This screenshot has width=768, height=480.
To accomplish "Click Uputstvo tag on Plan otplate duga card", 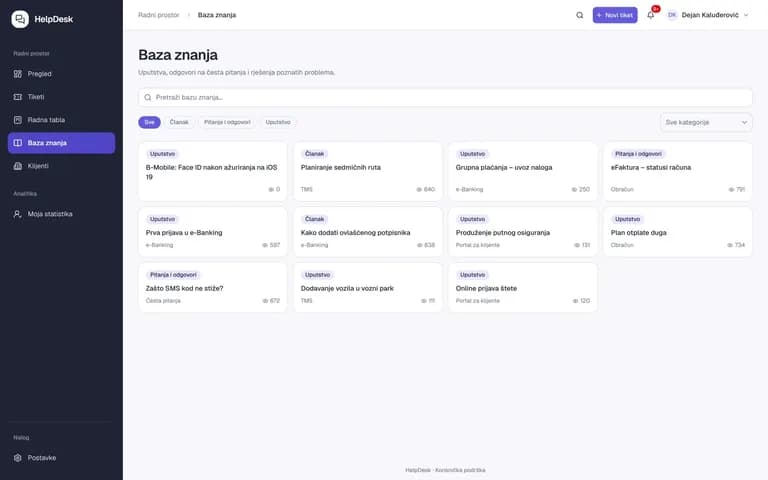I will 627,219.
